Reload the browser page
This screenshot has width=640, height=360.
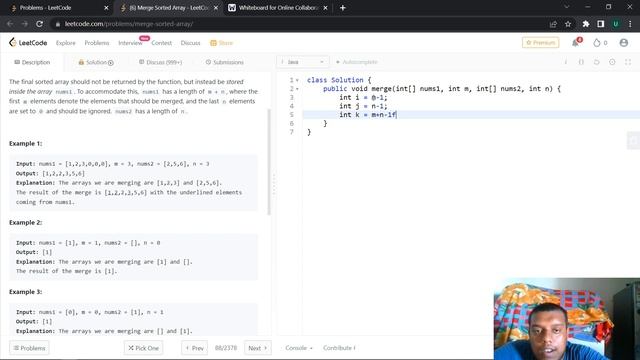pos(39,24)
